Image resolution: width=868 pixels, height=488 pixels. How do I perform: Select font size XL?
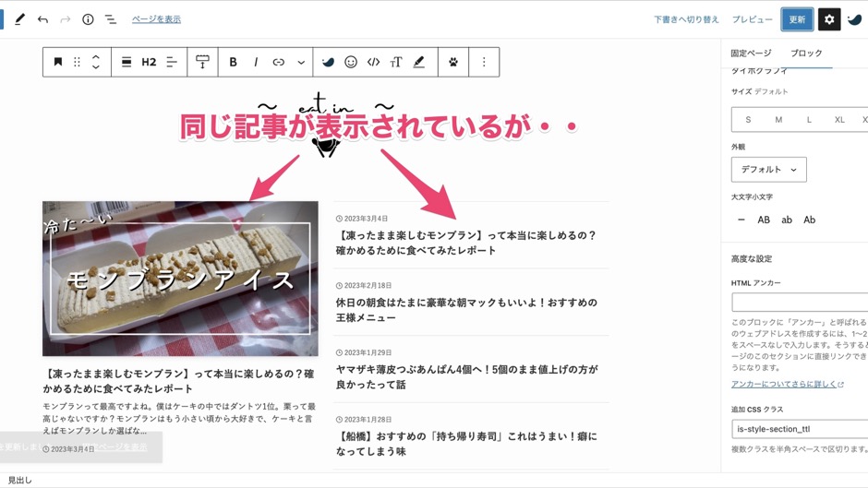[839, 120]
